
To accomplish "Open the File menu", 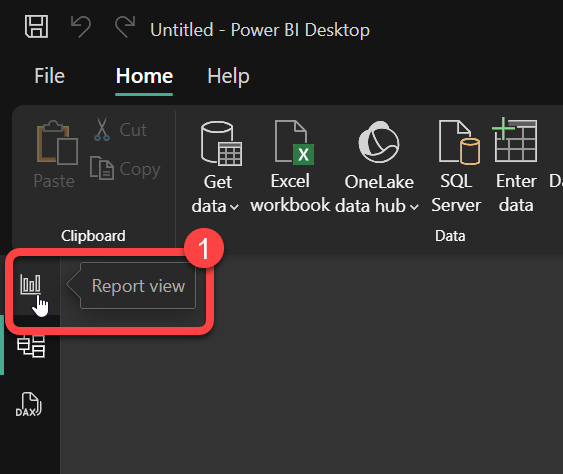I will click(50, 76).
